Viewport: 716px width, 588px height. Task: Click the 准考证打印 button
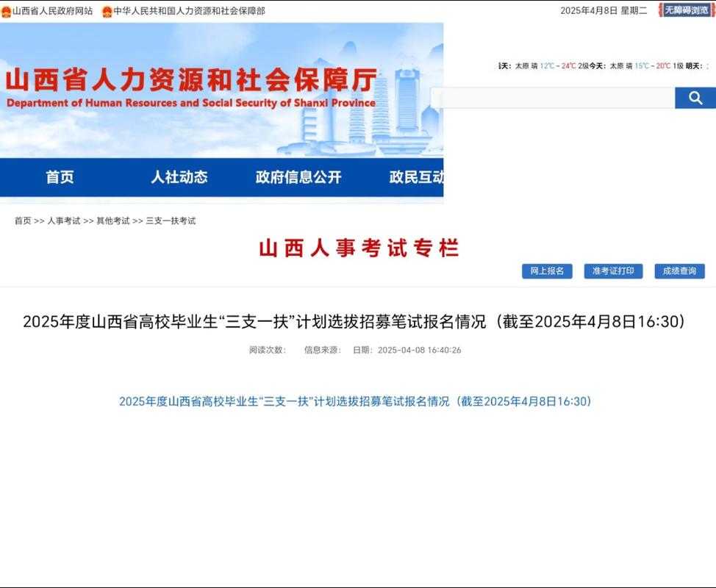point(613,270)
